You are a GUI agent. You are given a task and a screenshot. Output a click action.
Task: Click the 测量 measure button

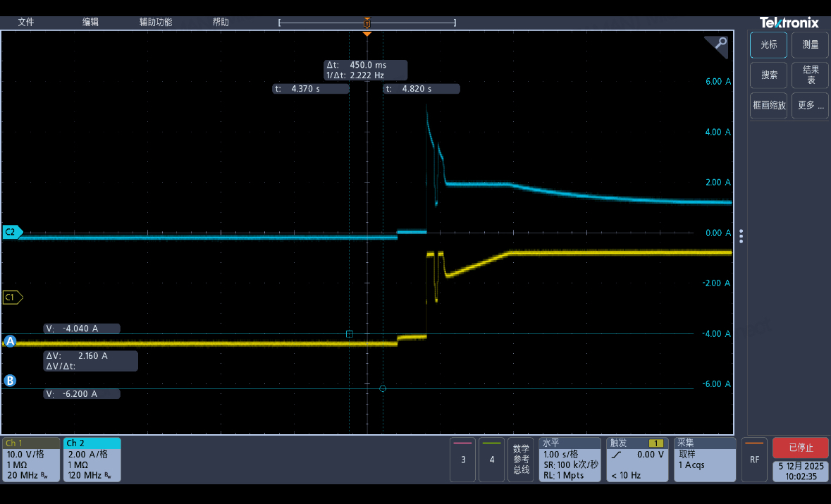click(x=811, y=45)
